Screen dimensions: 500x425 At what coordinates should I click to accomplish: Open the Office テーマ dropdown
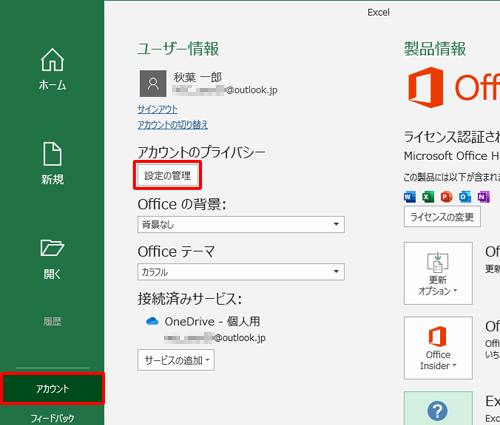(x=241, y=272)
